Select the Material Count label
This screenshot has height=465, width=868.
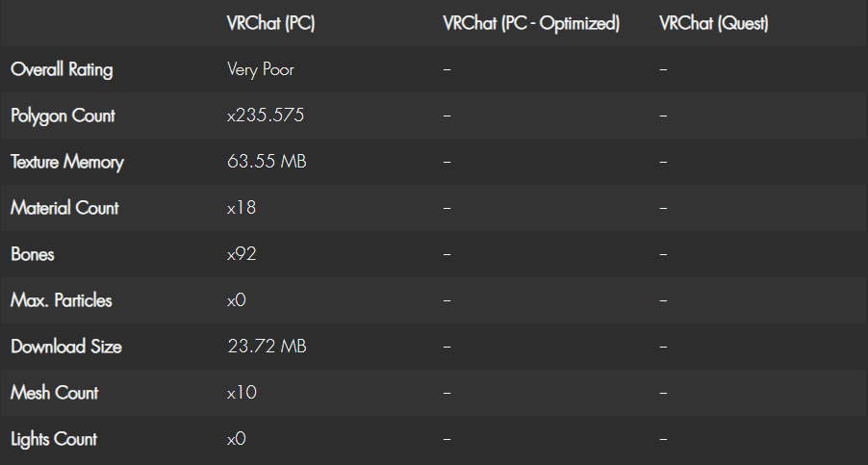click(x=64, y=208)
